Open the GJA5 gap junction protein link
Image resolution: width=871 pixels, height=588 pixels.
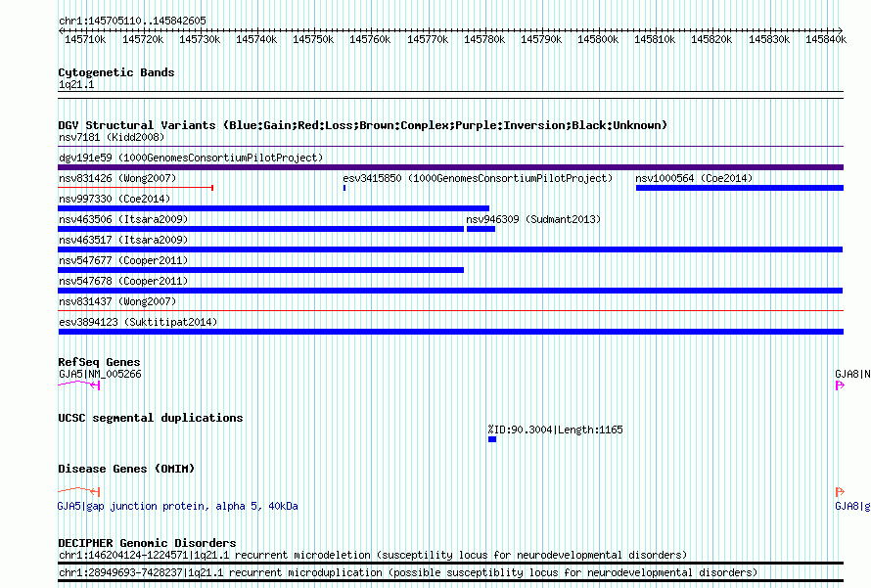[178, 506]
